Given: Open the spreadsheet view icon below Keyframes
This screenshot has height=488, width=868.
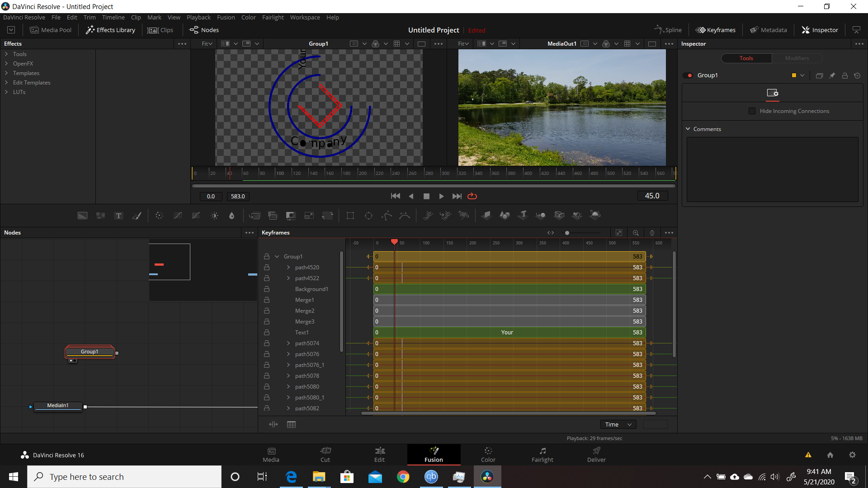Looking at the screenshot, I should (291, 425).
